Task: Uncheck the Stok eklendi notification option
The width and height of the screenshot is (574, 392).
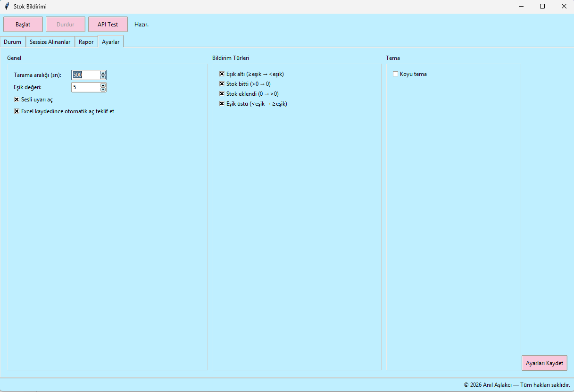Action: pyautogui.click(x=222, y=94)
